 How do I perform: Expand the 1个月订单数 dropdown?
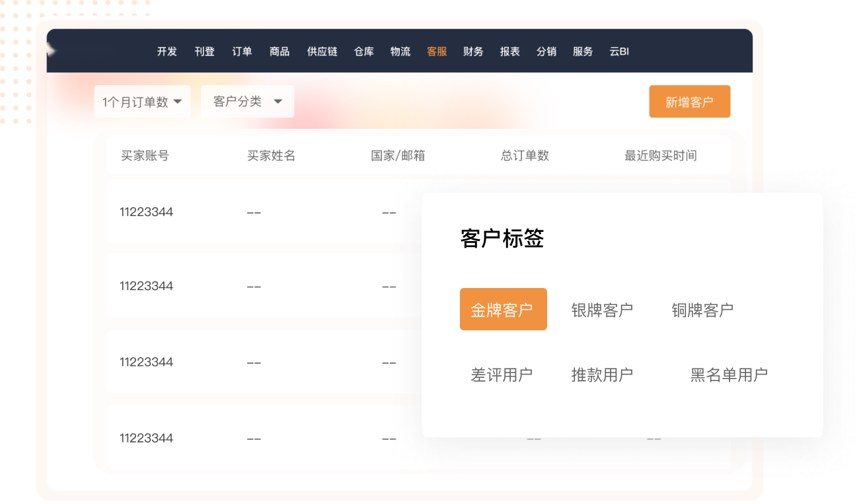coord(142,102)
